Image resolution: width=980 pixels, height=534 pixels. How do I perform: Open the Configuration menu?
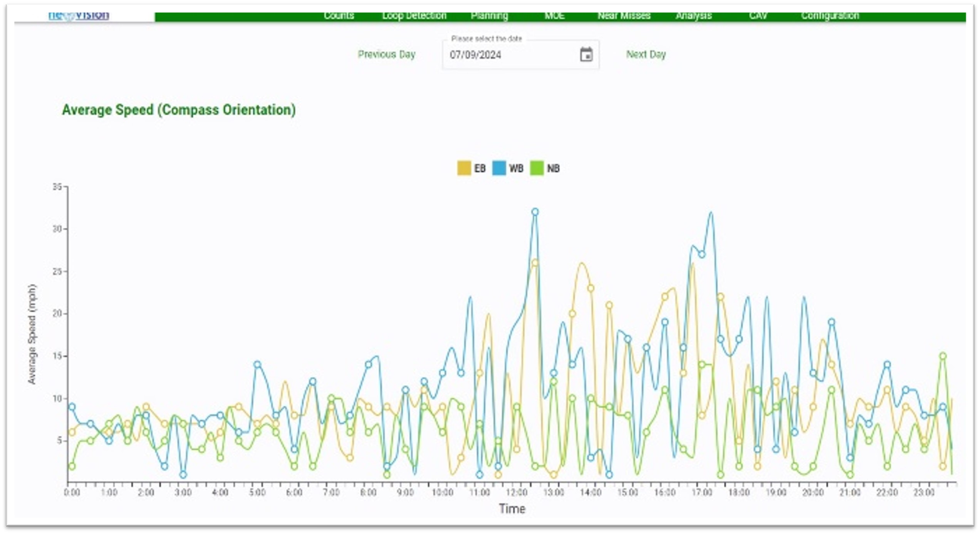point(830,16)
